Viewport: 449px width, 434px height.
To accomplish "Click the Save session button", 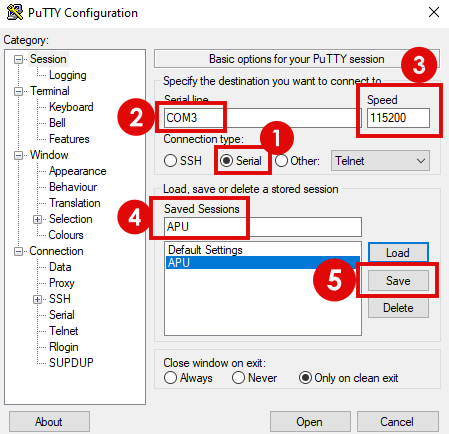I will [398, 280].
